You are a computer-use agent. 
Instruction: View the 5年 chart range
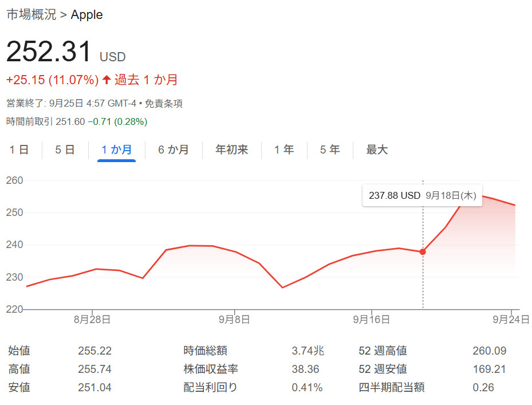click(329, 150)
